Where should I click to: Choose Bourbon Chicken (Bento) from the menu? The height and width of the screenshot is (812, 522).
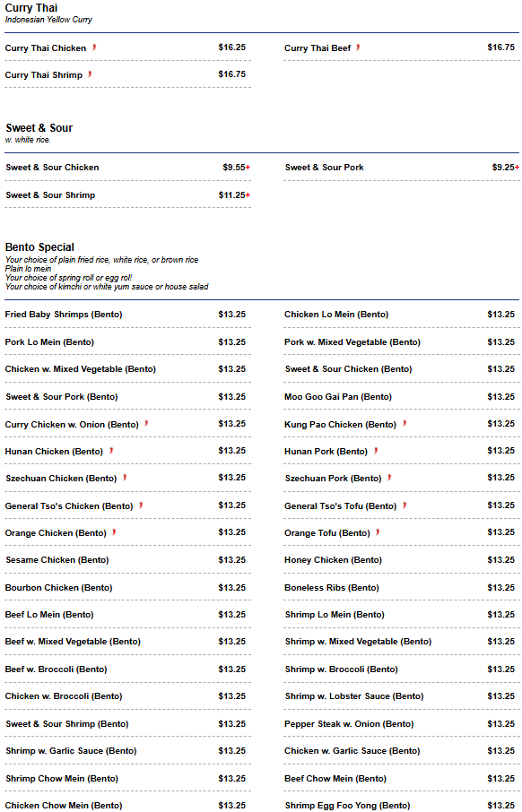pos(127,587)
